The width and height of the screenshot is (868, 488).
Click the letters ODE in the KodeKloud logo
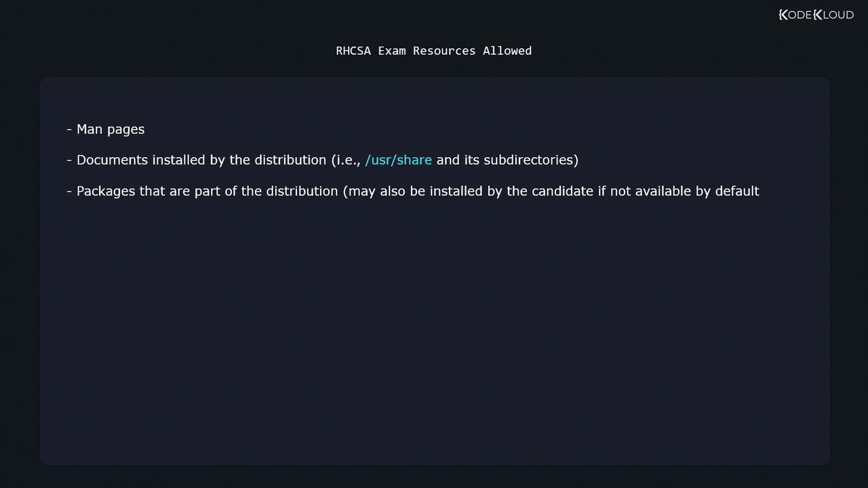(800, 15)
